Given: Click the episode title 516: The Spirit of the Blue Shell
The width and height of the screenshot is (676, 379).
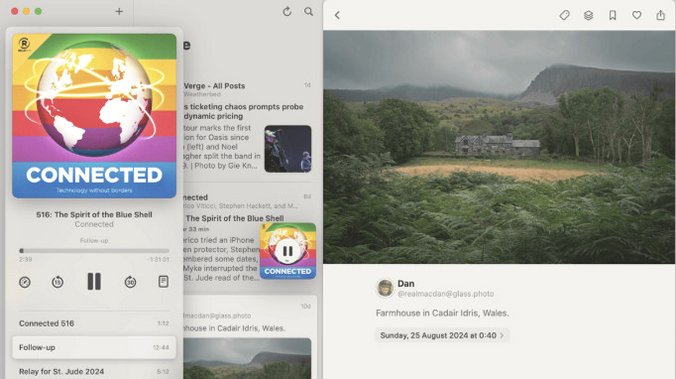Looking at the screenshot, I should (x=94, y=215).
